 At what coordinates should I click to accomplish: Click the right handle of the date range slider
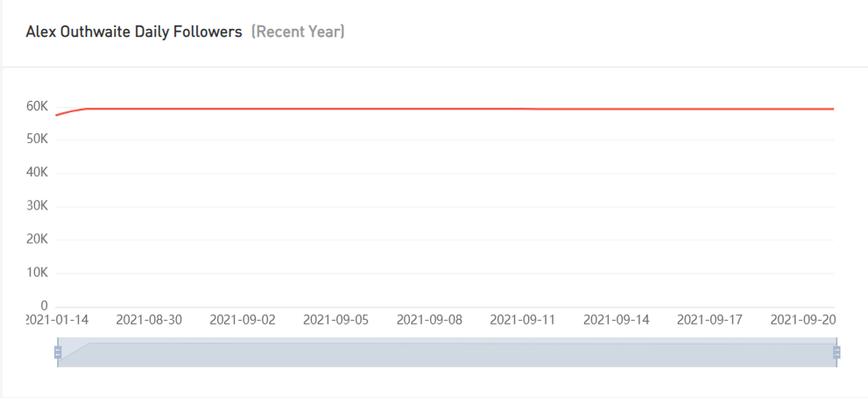tap(836, 352)
